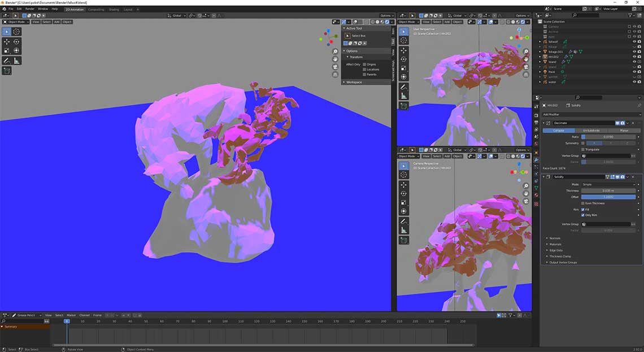Select Cursor tool in bottom-right Camera Perspective viewport
This screenshot has height=352, width=644.
(x=404, y=175)
